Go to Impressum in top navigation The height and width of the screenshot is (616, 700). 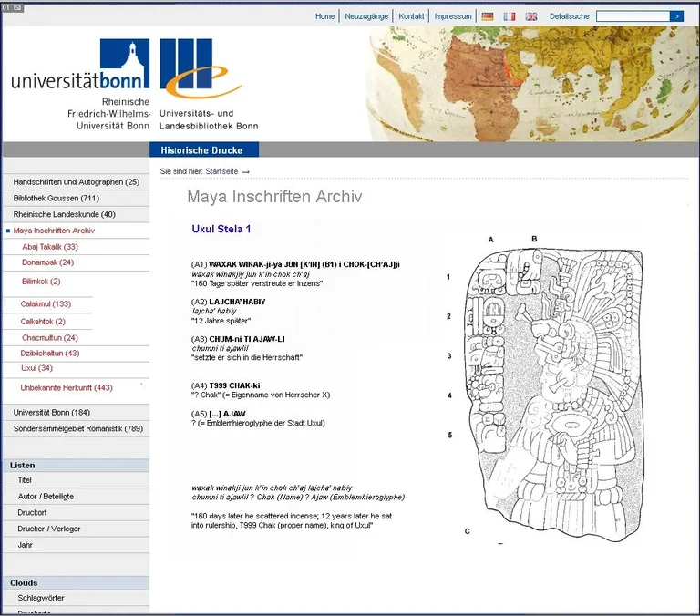(453, 16)
